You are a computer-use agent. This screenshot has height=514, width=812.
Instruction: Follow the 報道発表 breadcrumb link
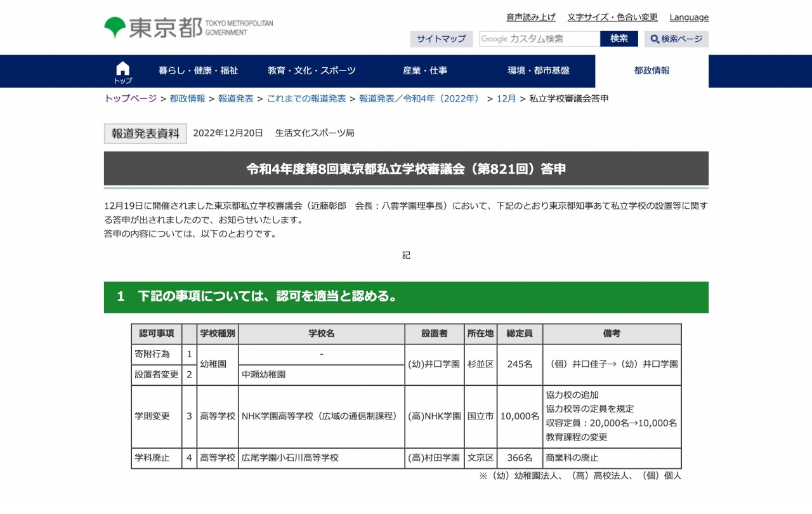click(236, 98)
